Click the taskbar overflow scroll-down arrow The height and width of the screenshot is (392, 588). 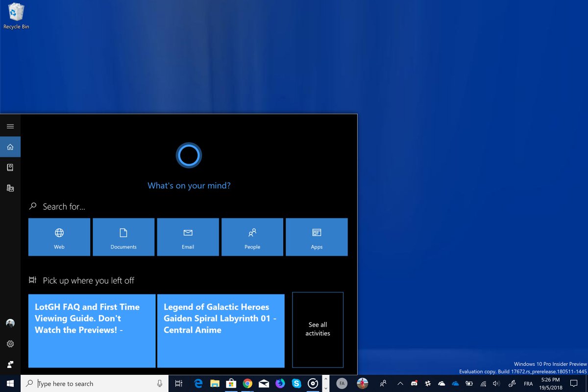coord(326,388)
